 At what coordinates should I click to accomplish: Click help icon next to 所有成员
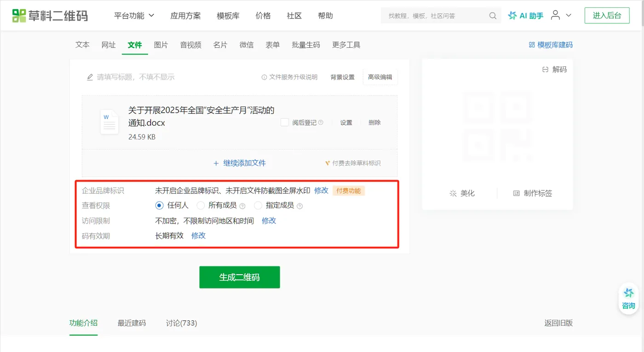242,206
